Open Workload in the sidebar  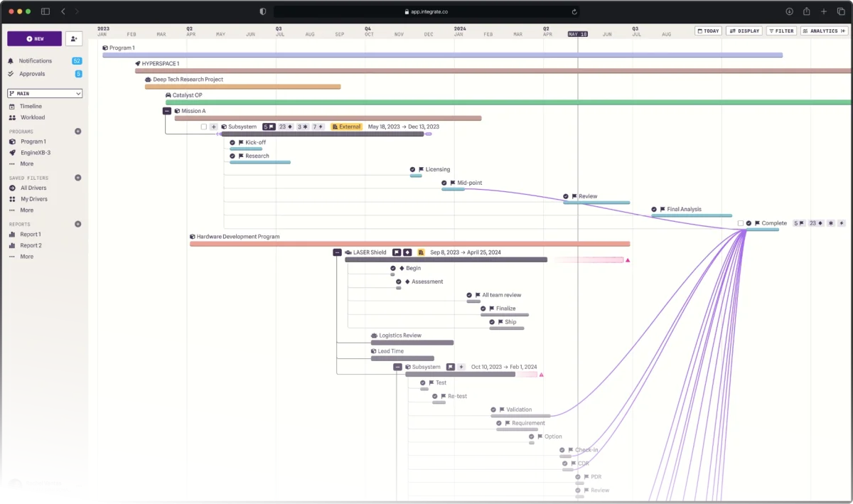click(x=32, y=117)
